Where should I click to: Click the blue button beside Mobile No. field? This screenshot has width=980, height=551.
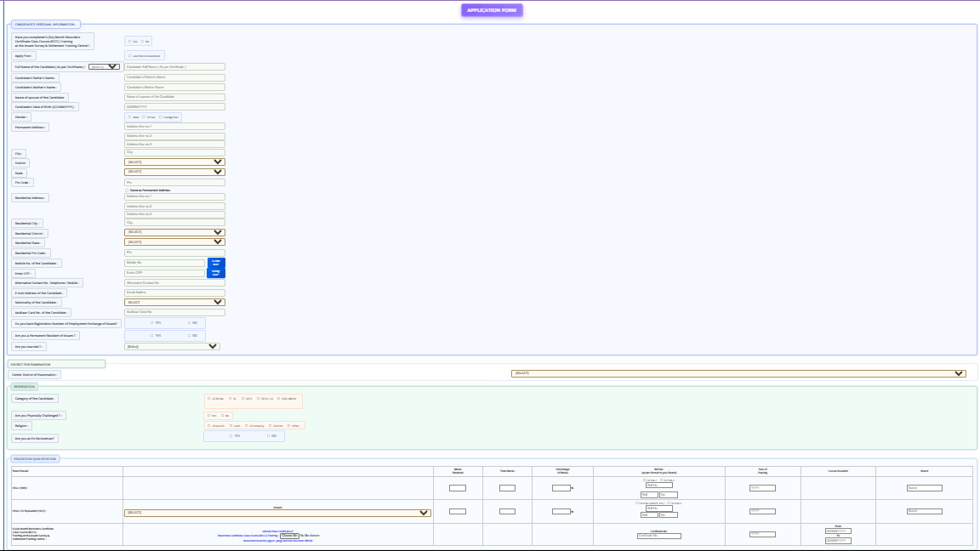pos(216,263)
